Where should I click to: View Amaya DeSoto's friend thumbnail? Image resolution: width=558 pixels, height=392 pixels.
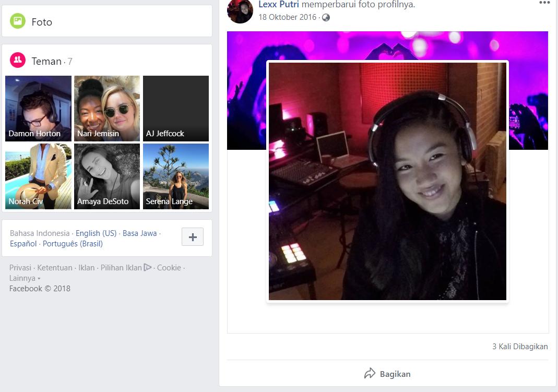coord(107,176)
